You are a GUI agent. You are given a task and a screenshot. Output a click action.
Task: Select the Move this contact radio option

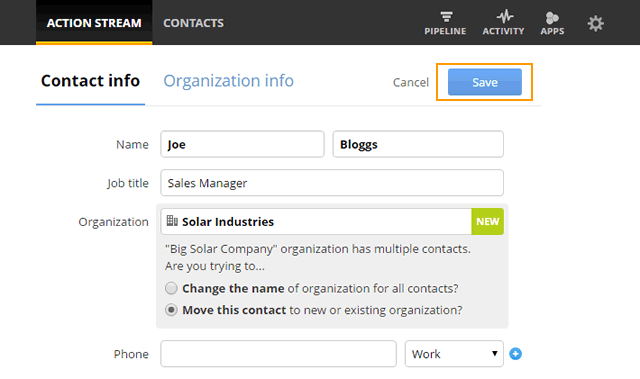[x=171, y=310]
